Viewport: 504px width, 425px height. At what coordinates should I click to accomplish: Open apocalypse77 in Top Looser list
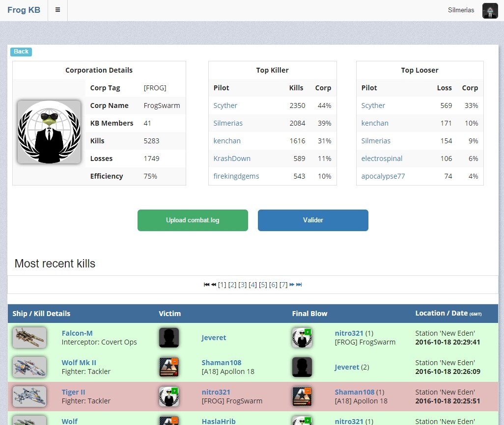(x=383, y=176)
